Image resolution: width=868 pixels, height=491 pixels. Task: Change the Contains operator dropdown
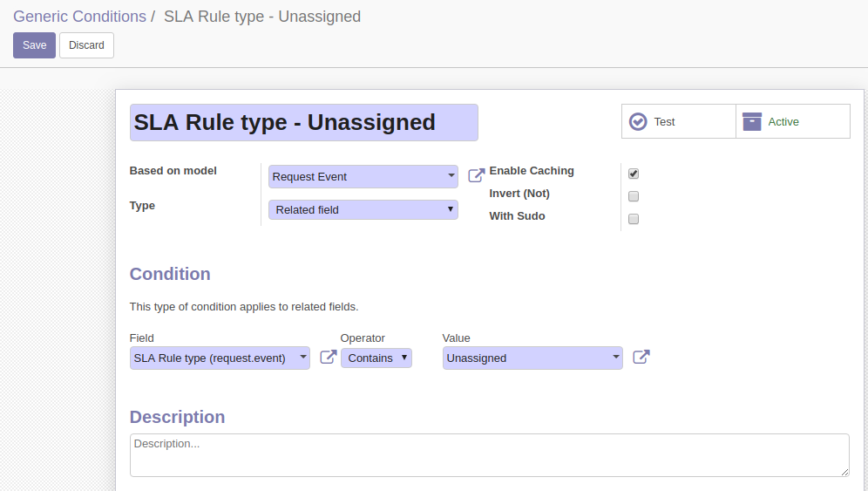pos(376,358)
